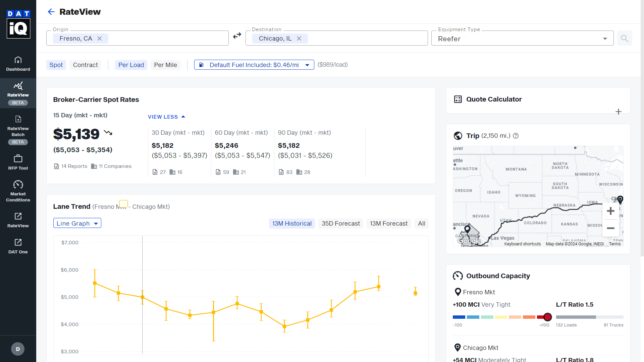
Task: Click the $5,139 15-day rate
Action: [x=76, y=134]
